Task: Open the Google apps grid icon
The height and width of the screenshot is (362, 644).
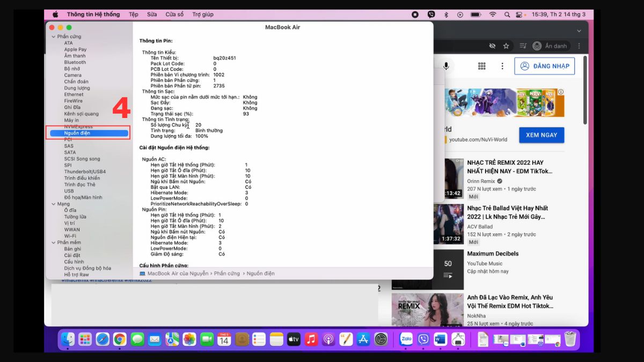Action: pos(481,66)
